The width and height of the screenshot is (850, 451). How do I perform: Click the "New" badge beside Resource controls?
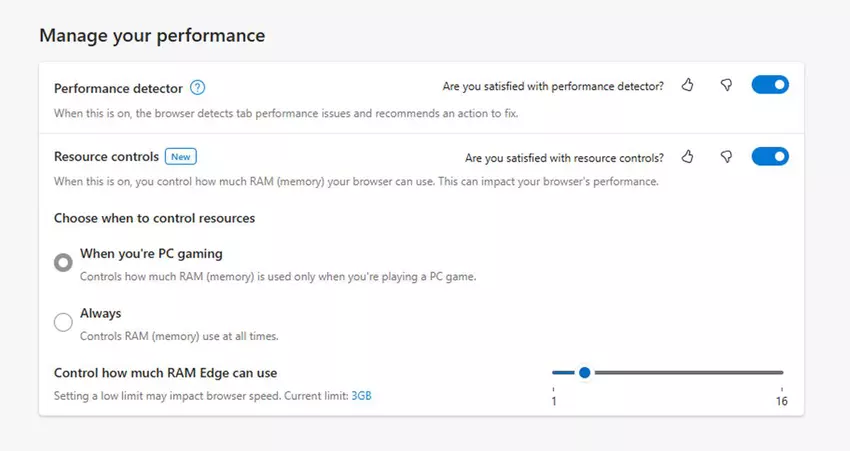coord(181,157)
